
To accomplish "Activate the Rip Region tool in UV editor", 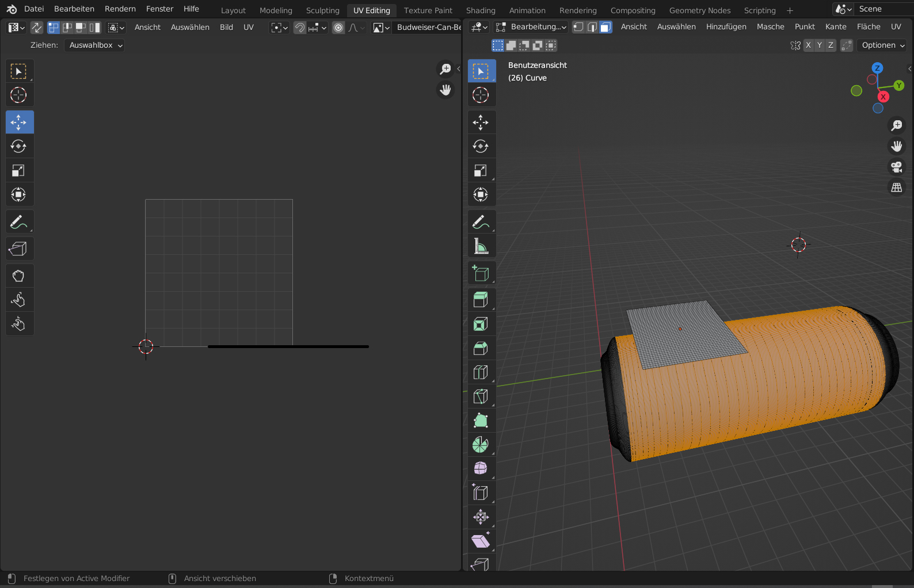I will coord(18,249).
